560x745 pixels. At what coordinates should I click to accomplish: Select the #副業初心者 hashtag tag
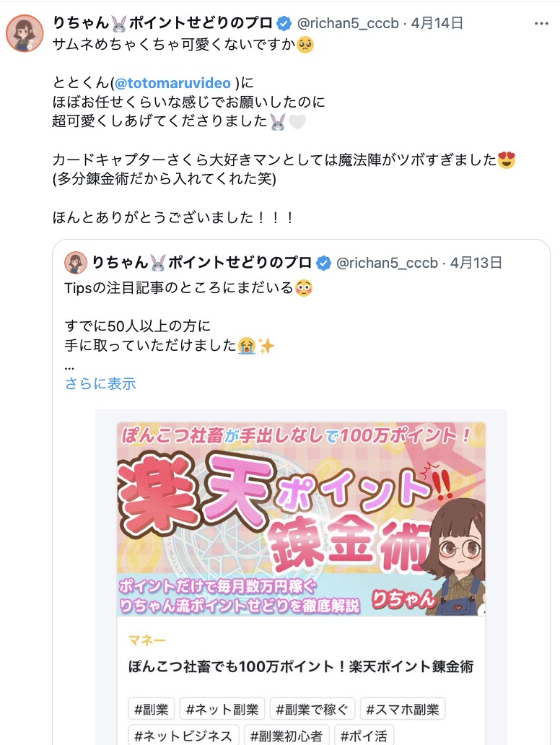click(x=286, y=735)
